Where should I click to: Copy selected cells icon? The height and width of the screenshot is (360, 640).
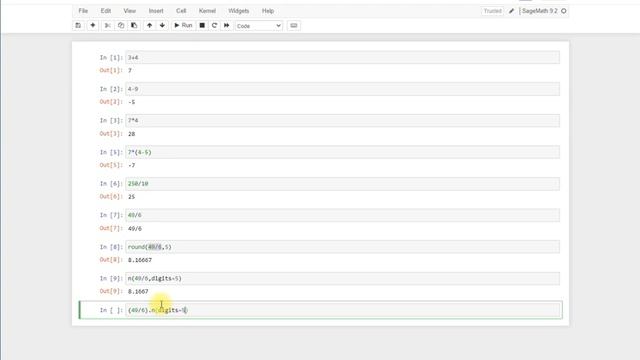click(121, 25)
